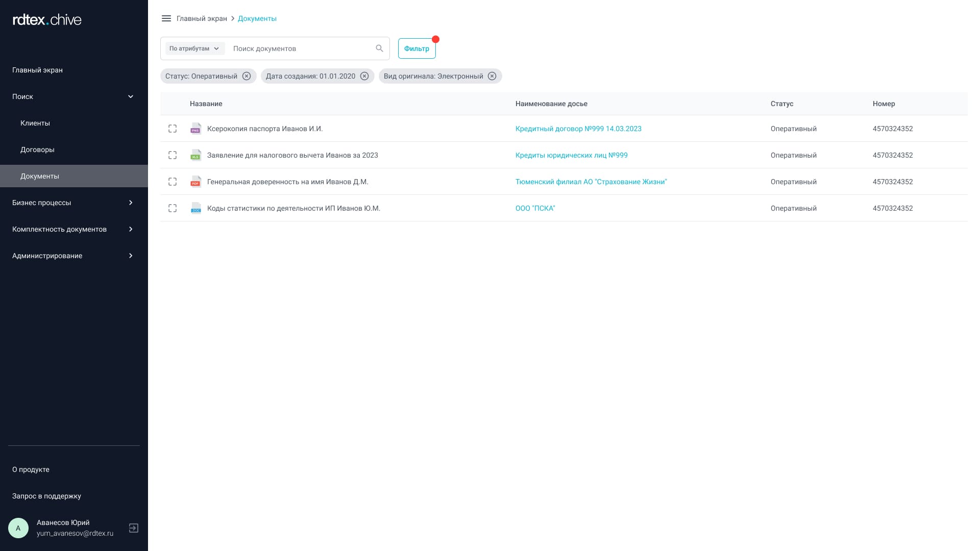980x551 pixels.
Task: Remove Вид оригинала: Электронный filter chip
Action: (x=492, y=76)
